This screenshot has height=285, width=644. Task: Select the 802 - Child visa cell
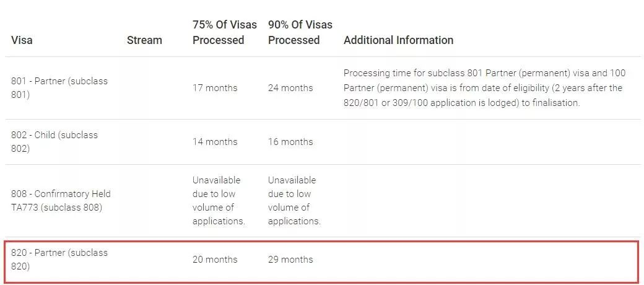[x=54, y=142]
